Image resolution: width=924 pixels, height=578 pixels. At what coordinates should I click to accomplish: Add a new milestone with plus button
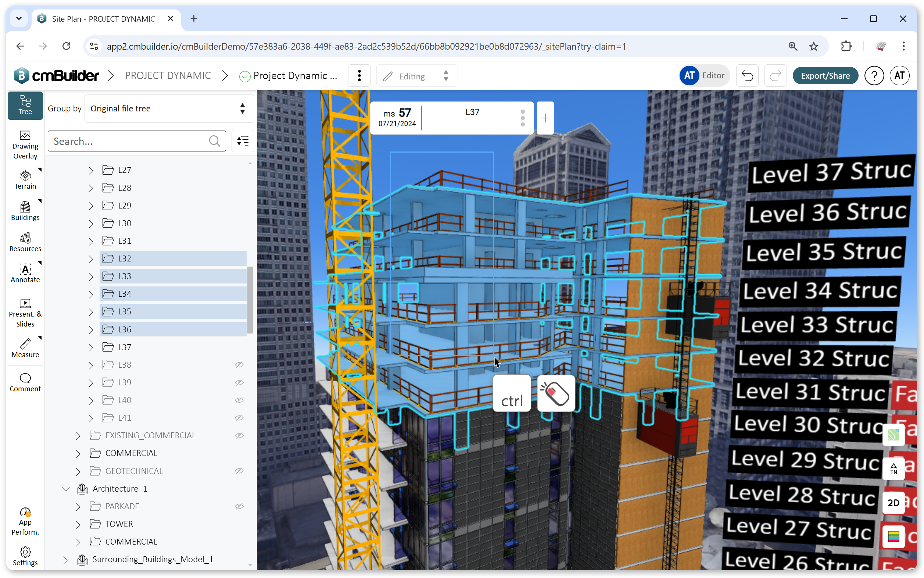pyautogui.click(x=545, y=118)
